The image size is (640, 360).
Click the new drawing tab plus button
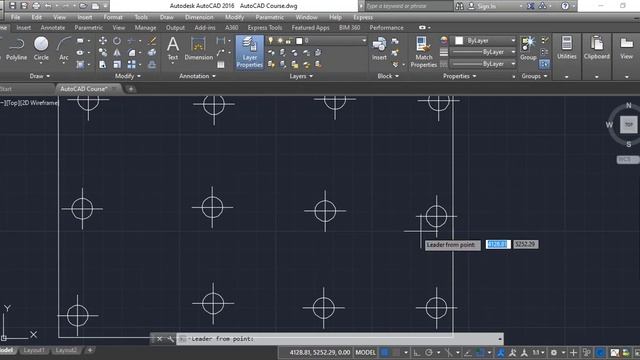point(131,89)
